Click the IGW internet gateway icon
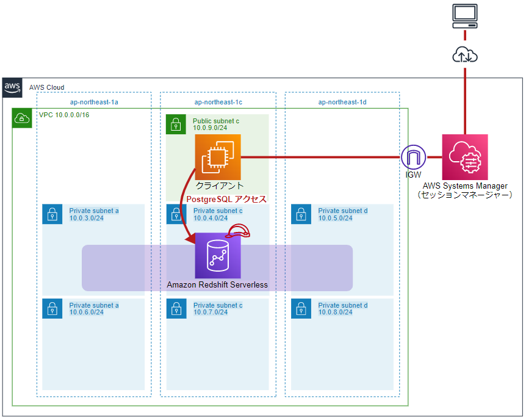 tap(414, 157)
